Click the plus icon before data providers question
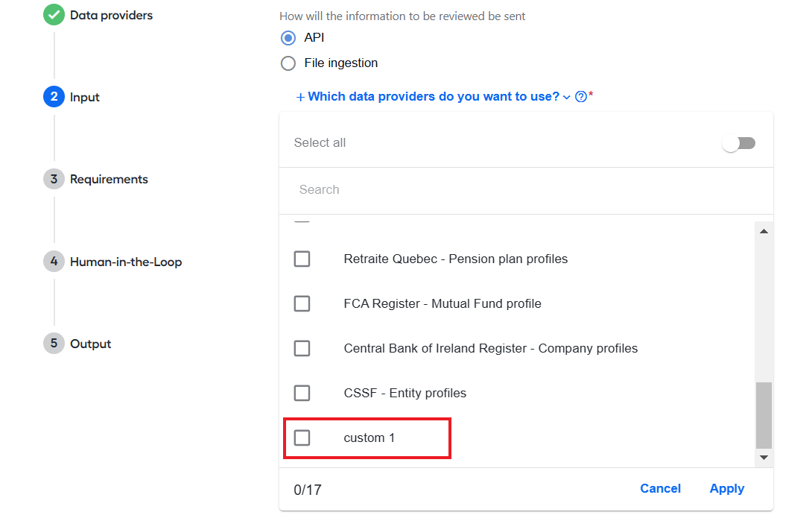The image size is (812, 521). click(300, 98)
